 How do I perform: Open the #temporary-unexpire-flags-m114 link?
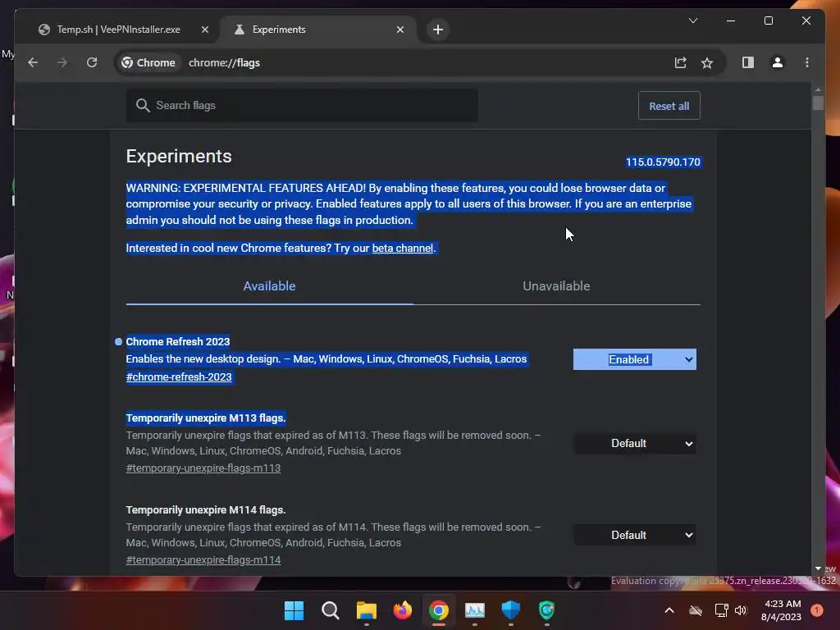(x=203, y=559)
